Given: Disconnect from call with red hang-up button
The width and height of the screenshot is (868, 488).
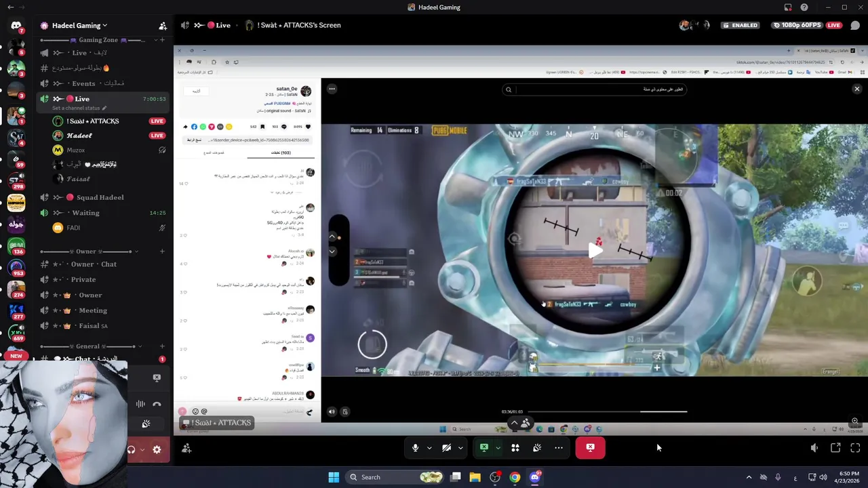Looking at the screenshot, I should click(591, 447).
